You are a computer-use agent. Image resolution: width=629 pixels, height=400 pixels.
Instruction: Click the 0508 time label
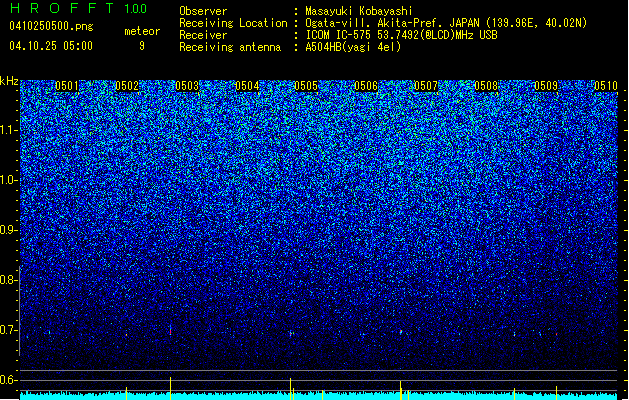[486, 86]
